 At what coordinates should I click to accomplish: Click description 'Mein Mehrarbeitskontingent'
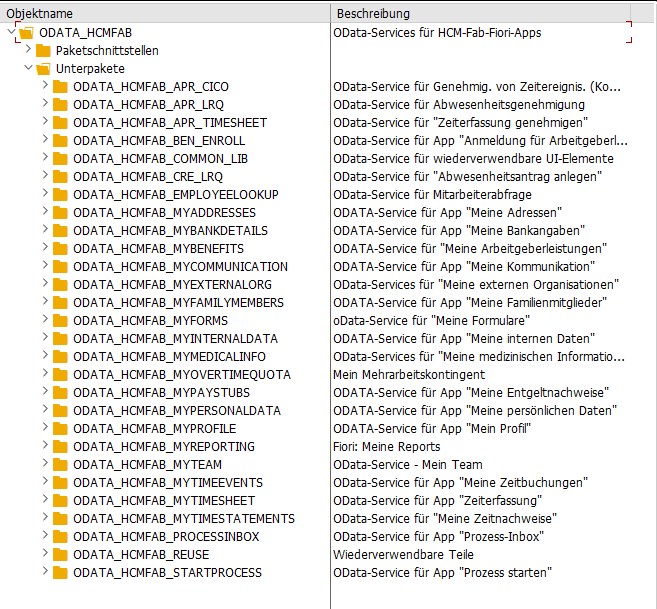point(409,375)
